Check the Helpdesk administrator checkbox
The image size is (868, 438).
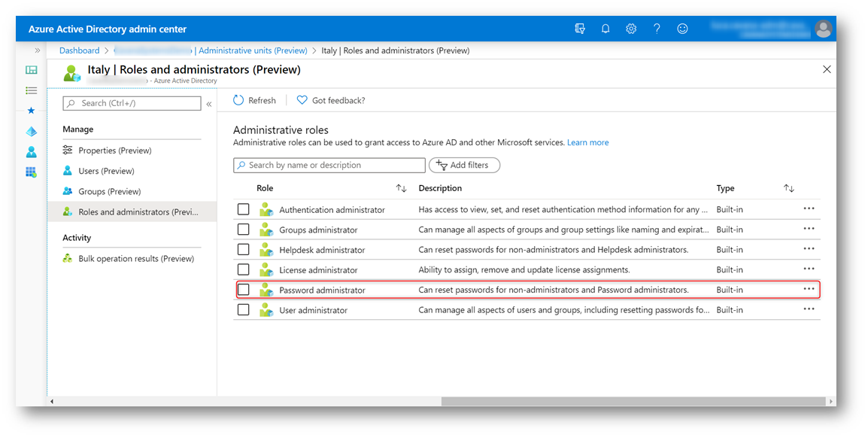point(244,249)
